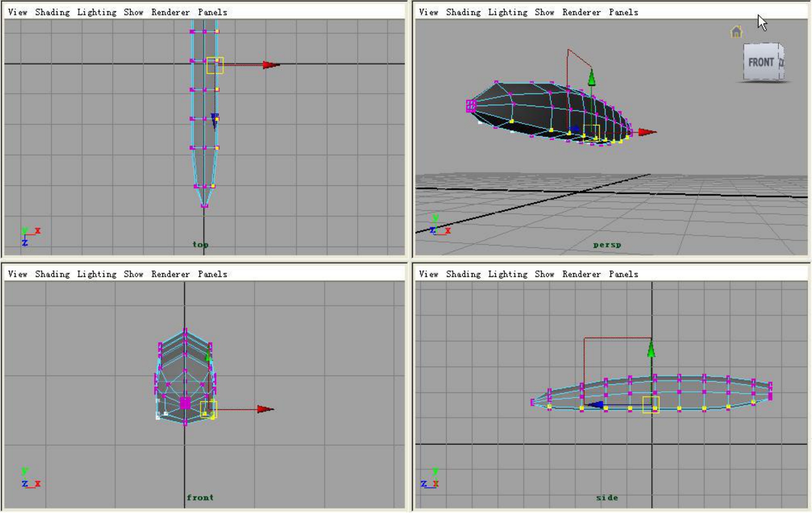Image resolution: width=812 pixels, height=513 pixels.
Task: Click magenta center vertex in front view
Action: coord(185,403)
